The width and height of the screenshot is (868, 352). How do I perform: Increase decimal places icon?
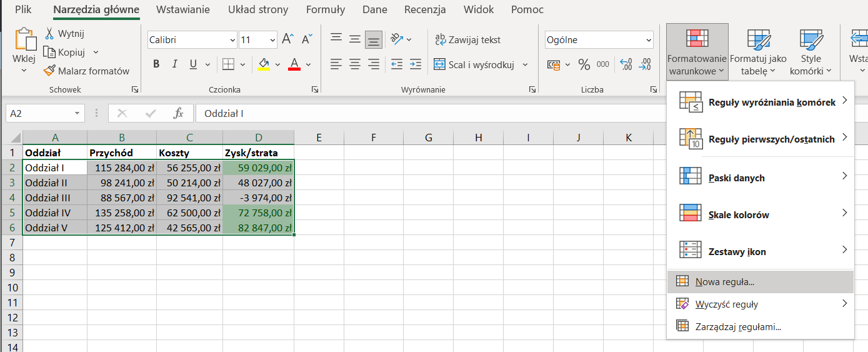[626, 64]
